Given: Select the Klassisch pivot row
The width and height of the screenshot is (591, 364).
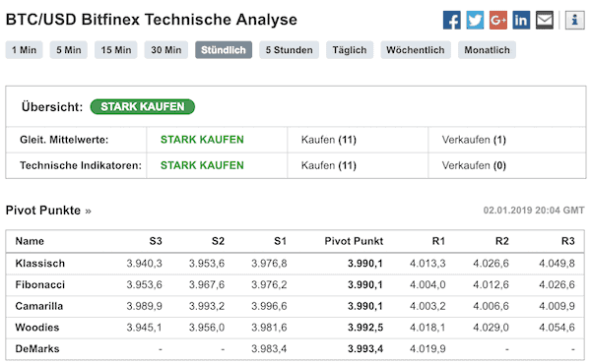Looking at the screenshot, I should [x=295, y=264].
